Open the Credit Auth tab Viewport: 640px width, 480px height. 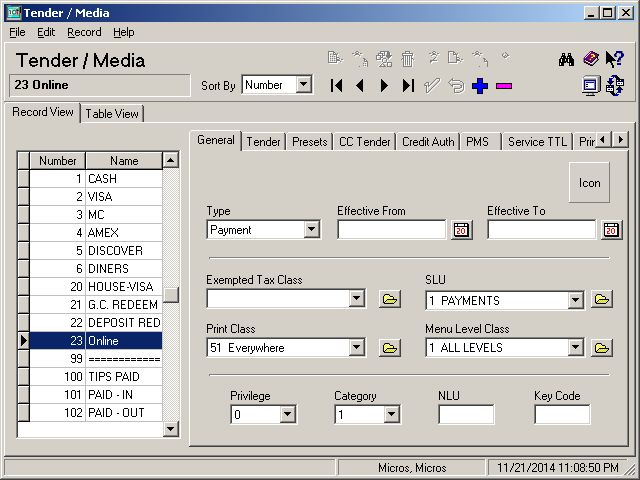428,142
